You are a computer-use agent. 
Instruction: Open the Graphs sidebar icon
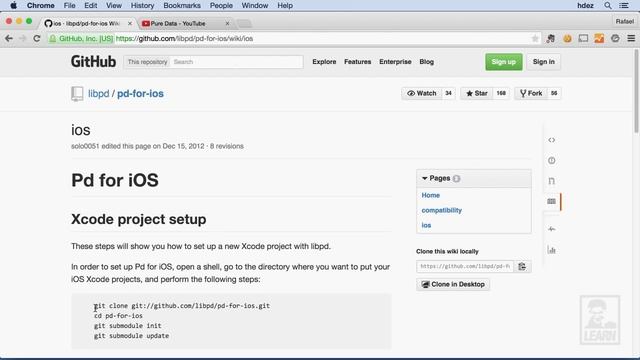[x=551, y=250]
